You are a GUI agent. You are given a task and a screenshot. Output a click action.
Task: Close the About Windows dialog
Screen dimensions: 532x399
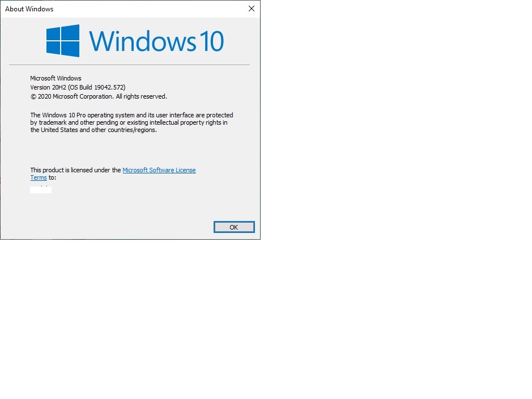pyautogui.click(x=252, y=9)
